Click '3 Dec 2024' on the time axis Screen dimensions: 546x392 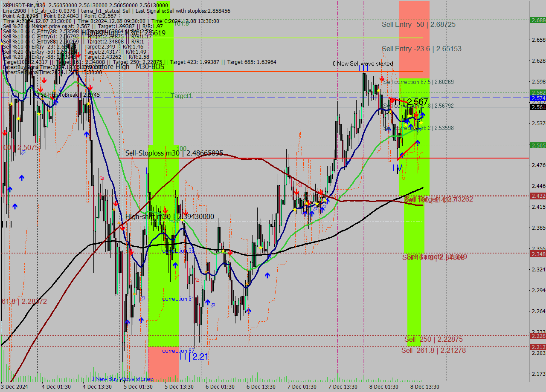pos(15,387)
